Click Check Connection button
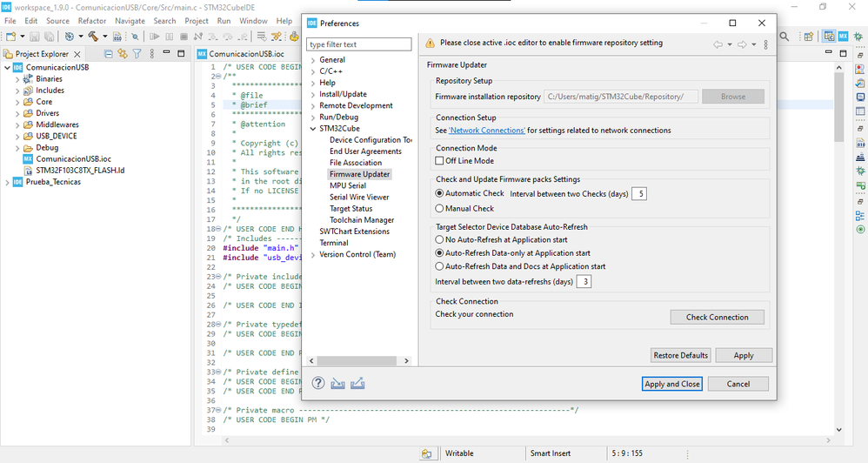868x463 pixels. pyautogui.click(x=718, y=317)
